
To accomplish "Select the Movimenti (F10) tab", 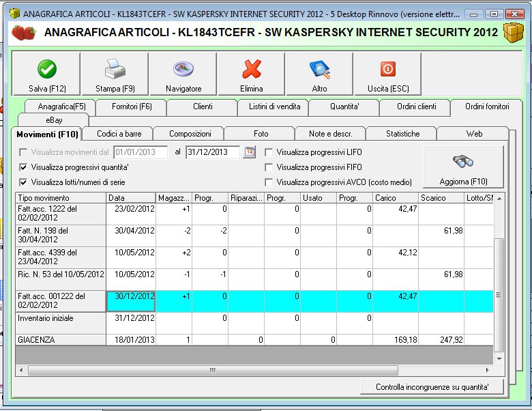I will pos(47,134).
